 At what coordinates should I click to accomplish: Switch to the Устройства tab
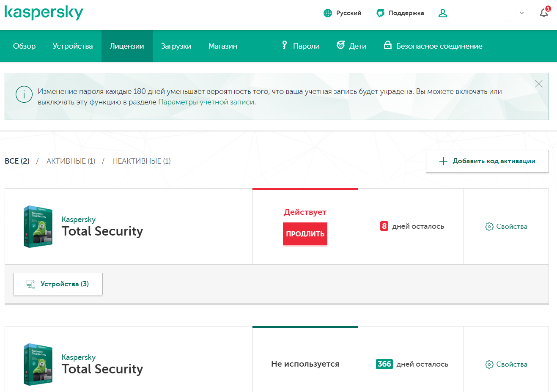coord(73,46)
